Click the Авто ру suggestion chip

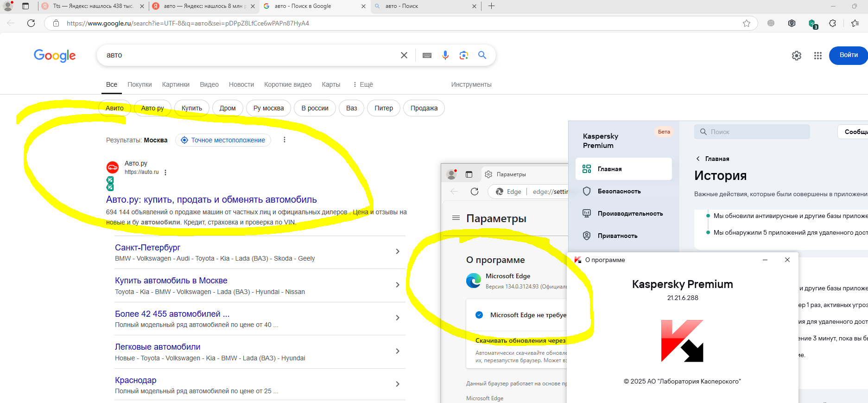(x=152, y=108)
